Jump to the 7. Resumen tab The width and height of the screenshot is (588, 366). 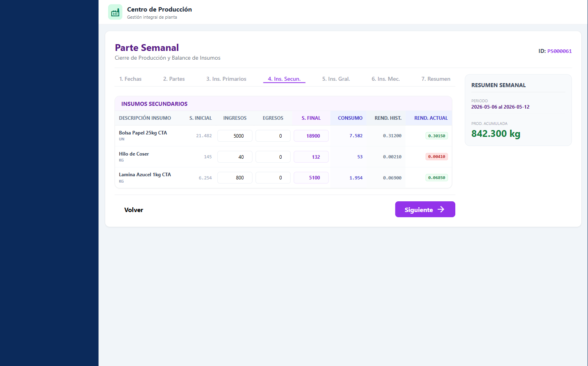[x=436, y=79]
